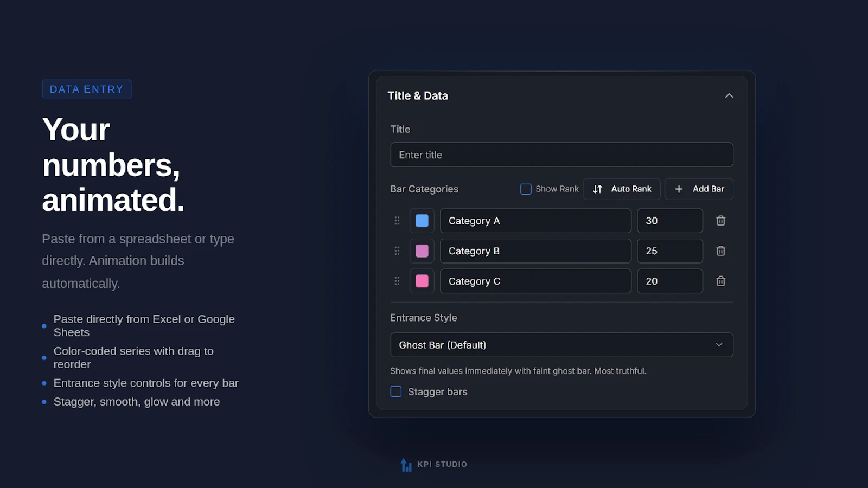Select the Title & Data header
868x488 pixels.
pos(418,95)
